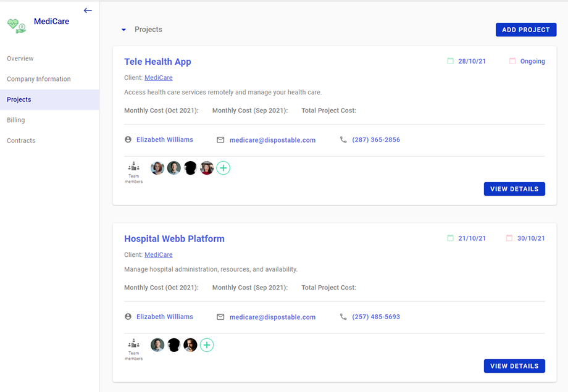Click MediCare client link in Hospital Webb Platform
Viewport: 568px width, 392px height.
coord(158,255)
